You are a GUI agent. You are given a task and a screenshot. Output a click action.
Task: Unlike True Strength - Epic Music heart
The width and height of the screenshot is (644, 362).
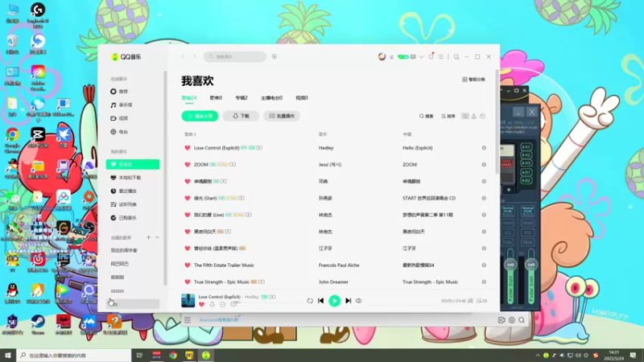[x=188, y=282]
